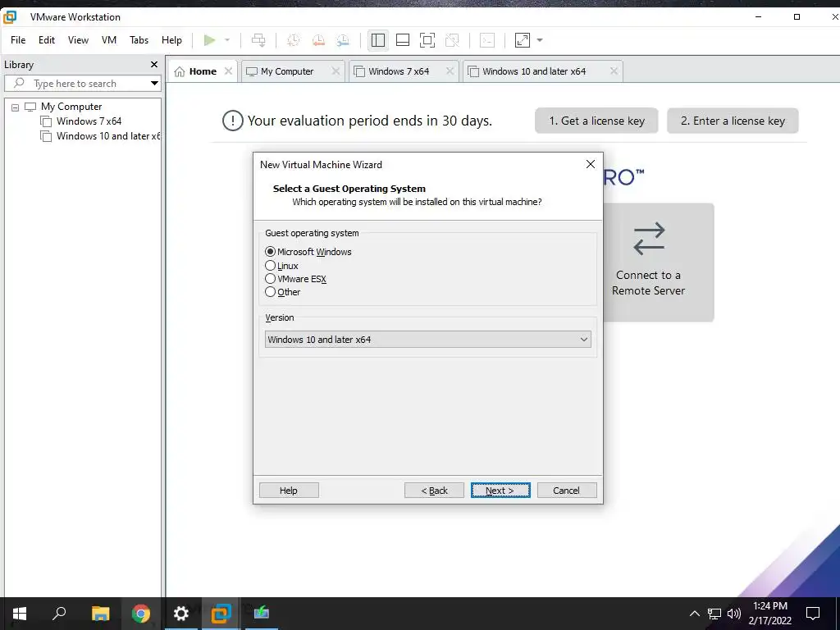Click the Get a license key button
840x630 pixels.
pos(596,121)
